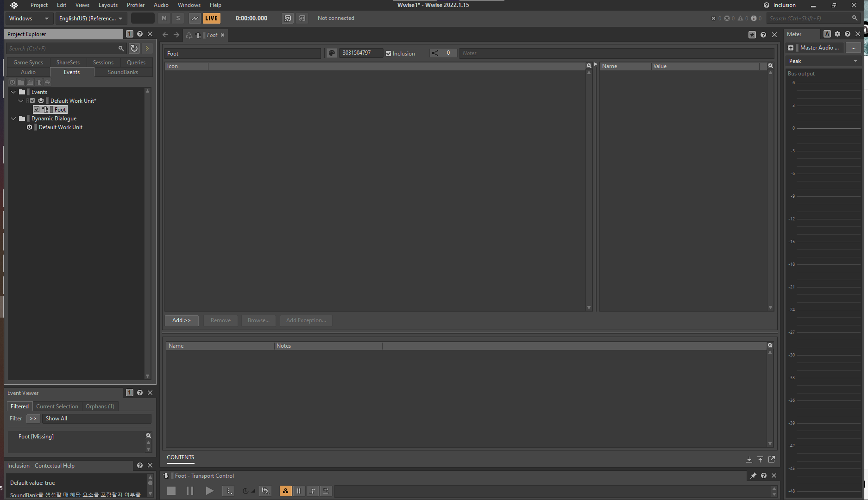Create a new Work Unit in Project Explorer toolbar
Viewport: 868px width, 500px height.
pos(13,82)
